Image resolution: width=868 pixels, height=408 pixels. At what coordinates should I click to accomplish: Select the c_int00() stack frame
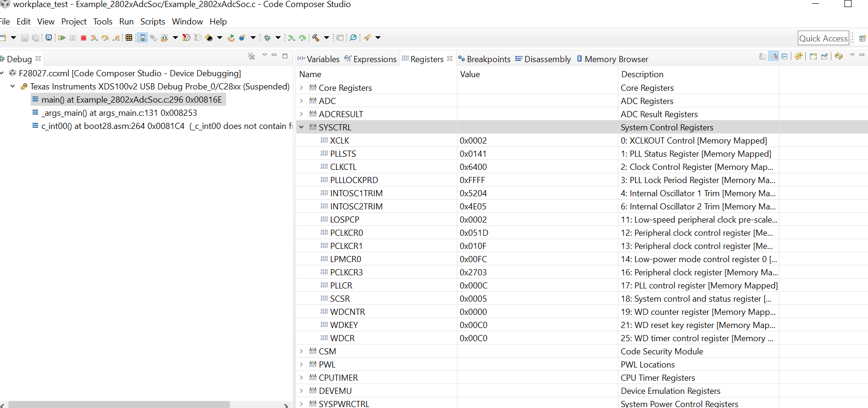click(x=162, y=126)
